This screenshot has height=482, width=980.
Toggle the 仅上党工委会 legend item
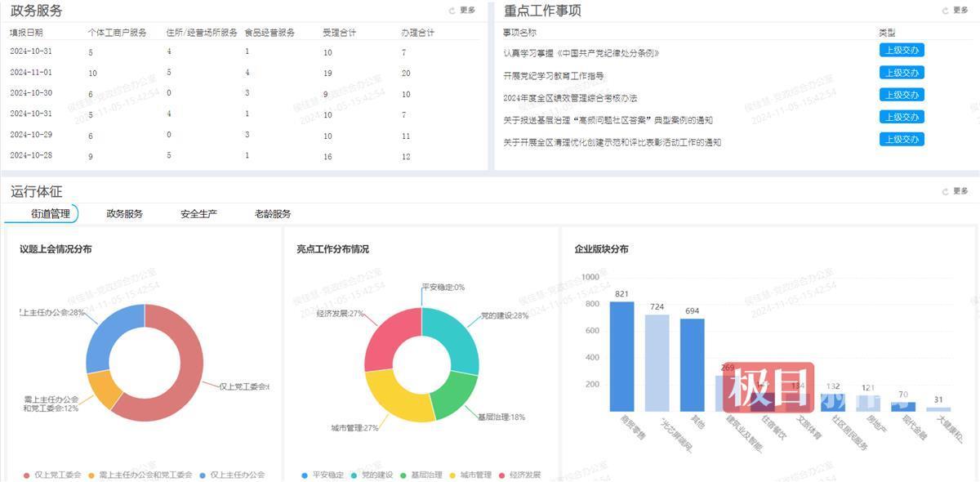[53, 473]
